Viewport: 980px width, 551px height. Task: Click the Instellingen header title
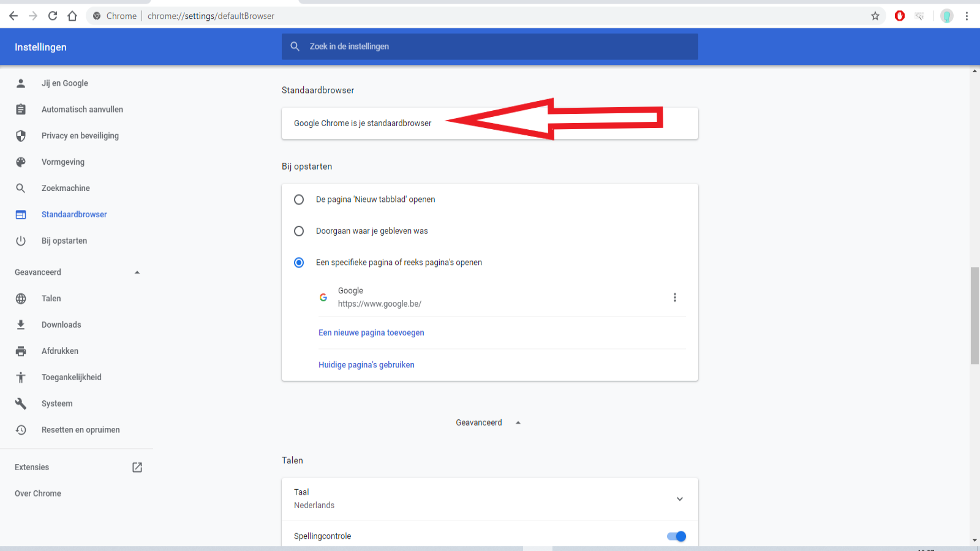click(40, 47)
